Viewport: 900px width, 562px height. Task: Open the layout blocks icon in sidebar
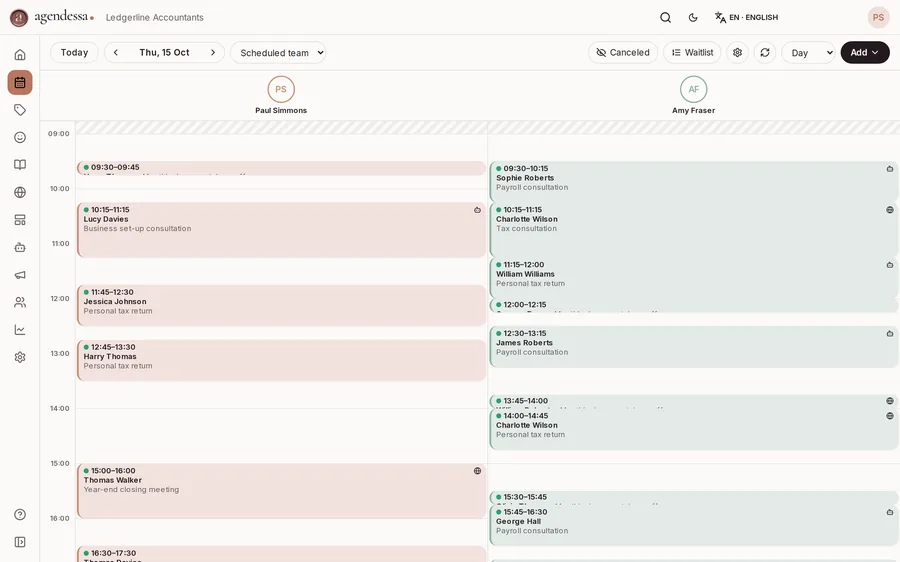point(20,220)
